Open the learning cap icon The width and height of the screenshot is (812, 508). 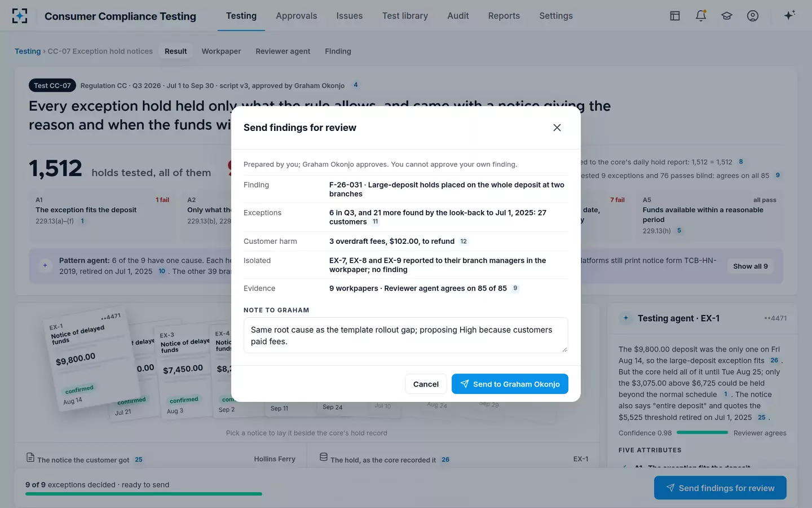click(727, 16)
